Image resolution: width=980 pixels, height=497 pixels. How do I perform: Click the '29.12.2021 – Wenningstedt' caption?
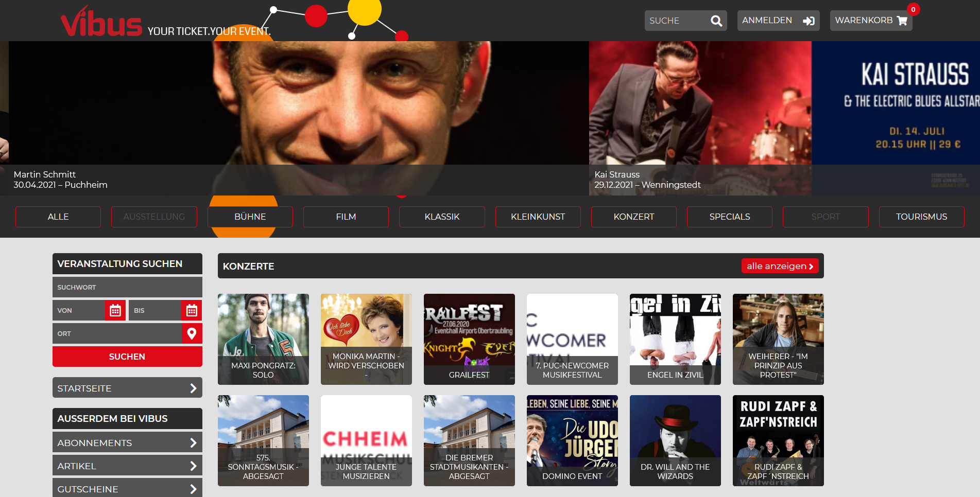point(647,185)
